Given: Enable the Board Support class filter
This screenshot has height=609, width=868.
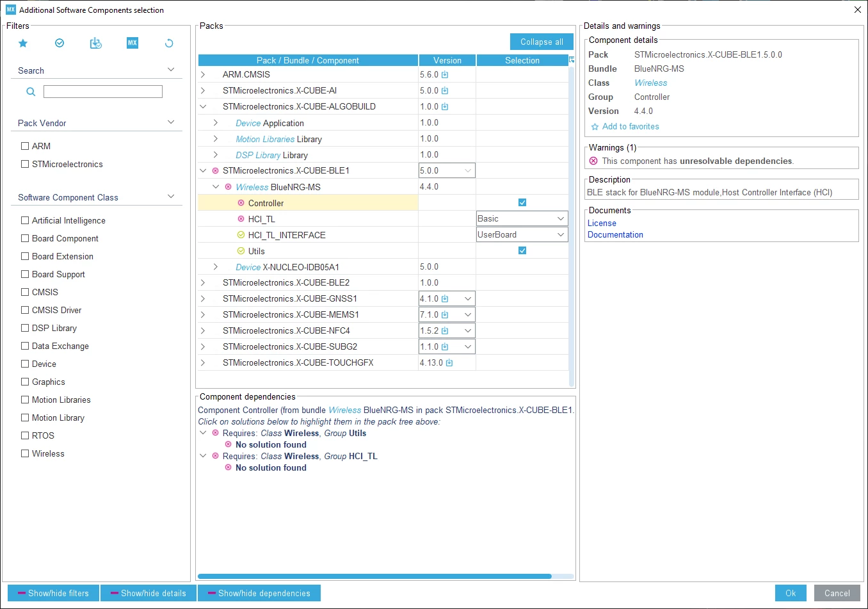Looking at the screenshot, I should click(25, 274).
